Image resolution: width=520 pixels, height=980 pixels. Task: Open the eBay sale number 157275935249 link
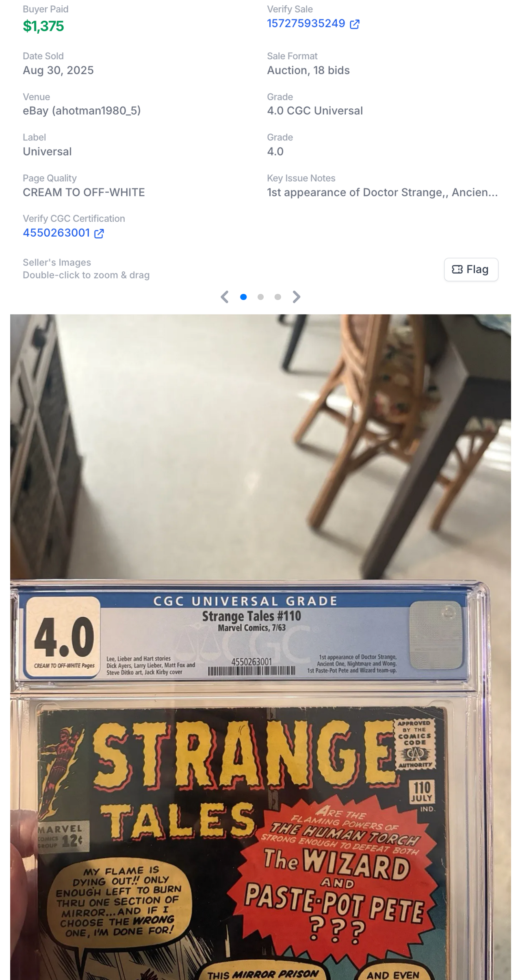(306, 24)
